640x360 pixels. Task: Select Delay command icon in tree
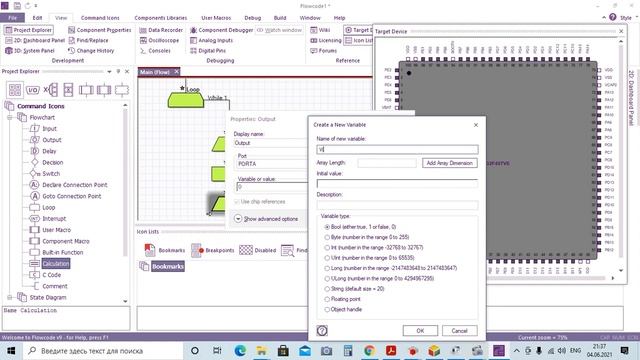(44, 151)
